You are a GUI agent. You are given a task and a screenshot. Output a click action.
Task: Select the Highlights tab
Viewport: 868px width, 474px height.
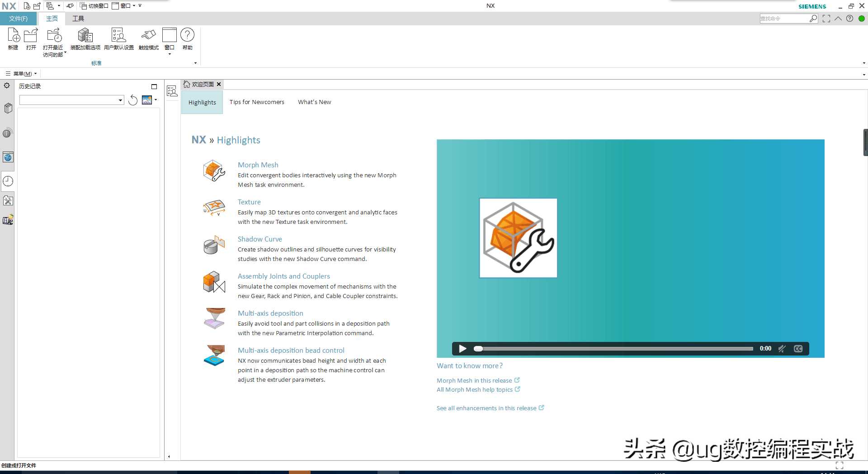(202, 102)
